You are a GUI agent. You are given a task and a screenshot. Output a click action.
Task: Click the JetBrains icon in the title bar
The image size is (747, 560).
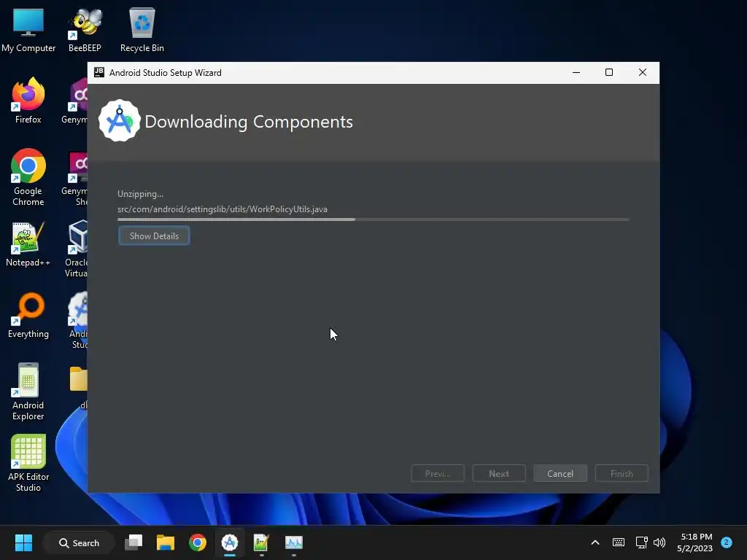(x=99, y=72)
